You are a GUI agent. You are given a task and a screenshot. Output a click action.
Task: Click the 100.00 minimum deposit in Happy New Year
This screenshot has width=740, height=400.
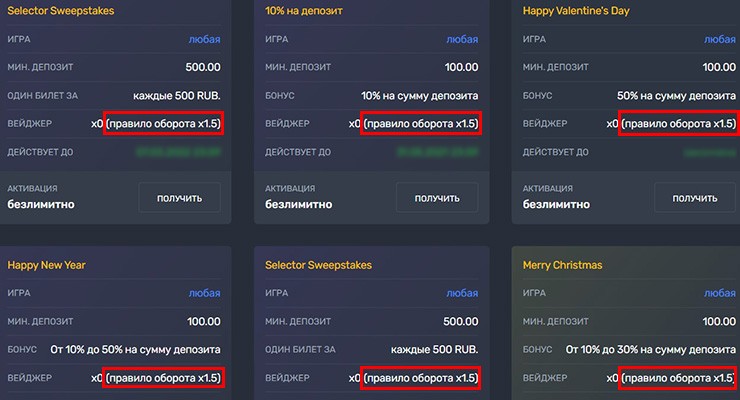tap(203, 322)
